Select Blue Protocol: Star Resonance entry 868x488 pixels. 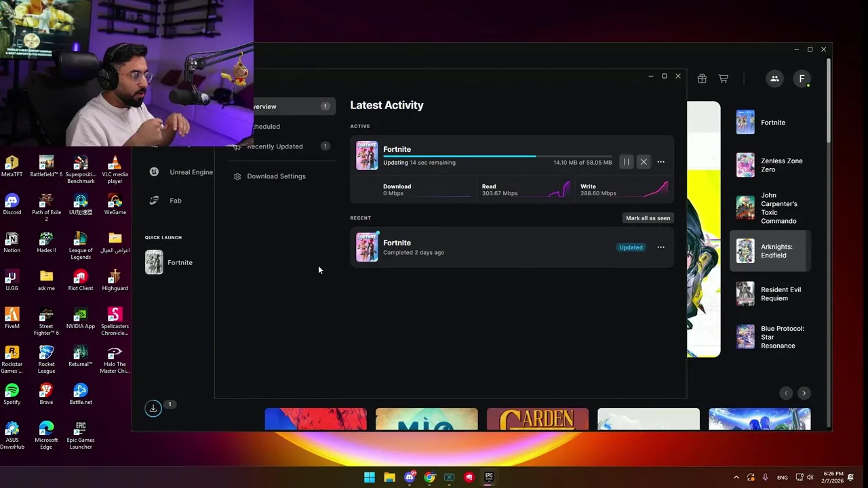pyautogui.click(x=770, y=337)
